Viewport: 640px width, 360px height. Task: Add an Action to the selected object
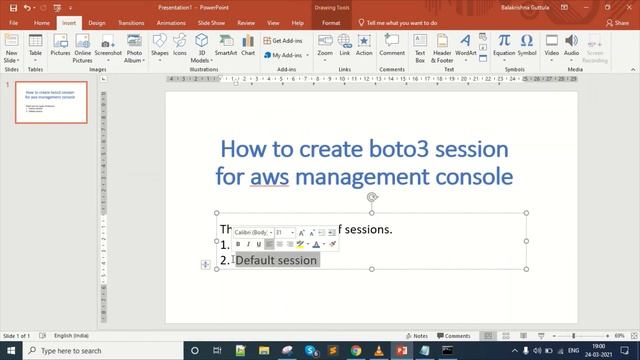click(x=364, y=45)
